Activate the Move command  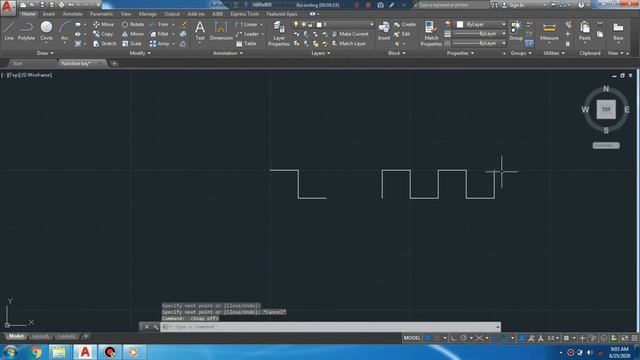[x=103, y=24]
